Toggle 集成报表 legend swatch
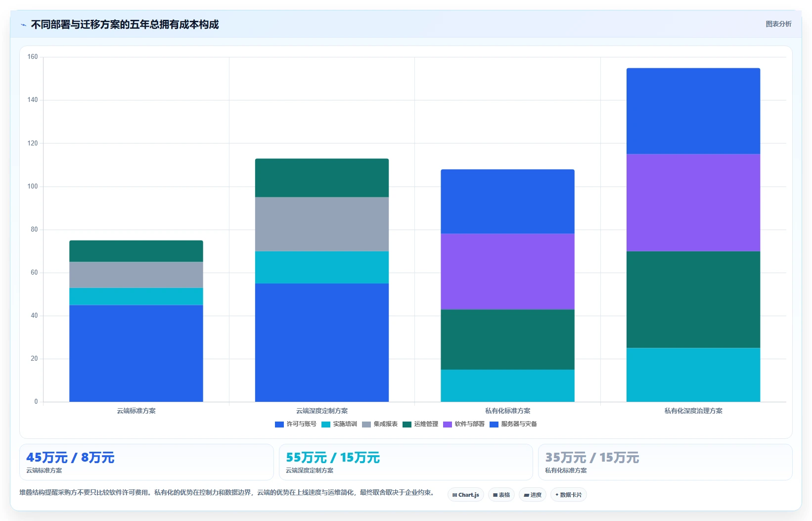The height and width of the screenshot is (521, 812). point(366,425)
